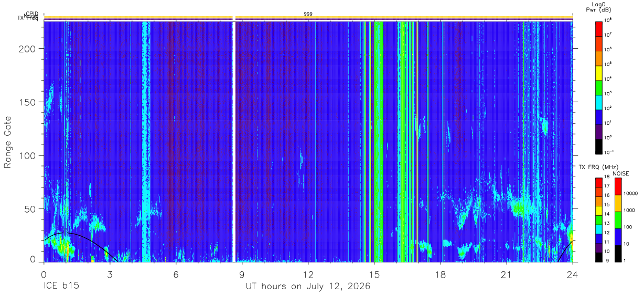Click the cyan vertical stripe near 4.7 UT
The height and width of the screenshot is (297, 644).
coord(146,141)
